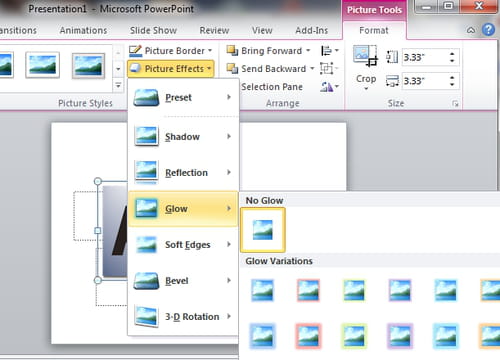The image size is (500, 360).
Task: Open the Align objects dropdown
Action: point(330,51)
